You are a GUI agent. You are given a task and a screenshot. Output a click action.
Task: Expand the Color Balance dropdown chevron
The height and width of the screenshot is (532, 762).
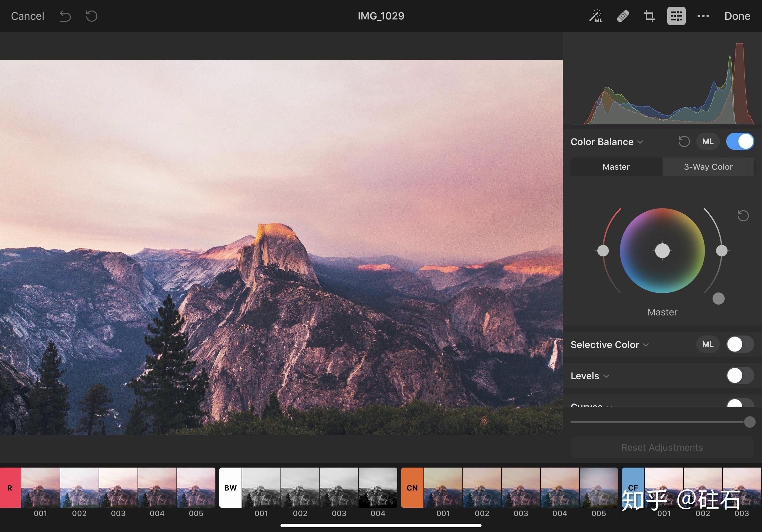coord(640,142)
